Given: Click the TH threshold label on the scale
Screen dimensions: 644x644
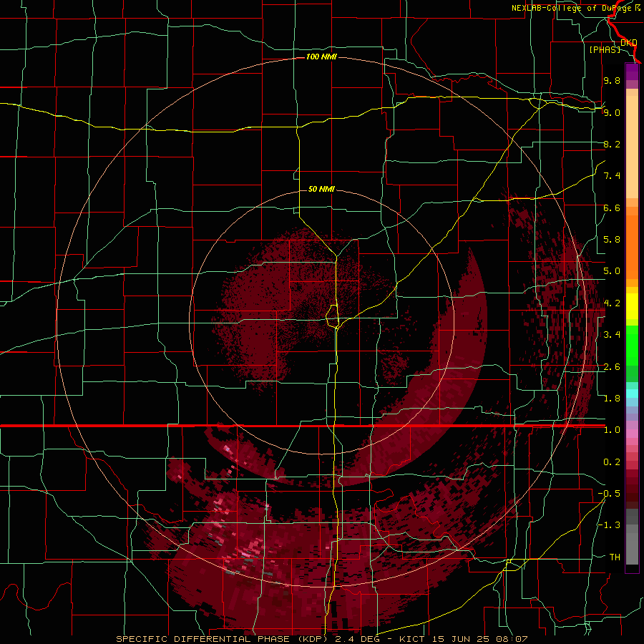Looking at the screenshot, I should tap(615, 557).
